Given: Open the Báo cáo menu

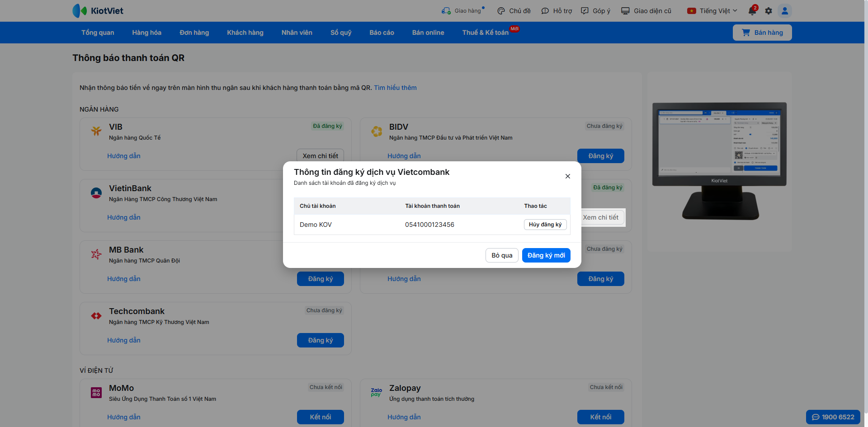Looking at the screenshot, I should [382, 33].
